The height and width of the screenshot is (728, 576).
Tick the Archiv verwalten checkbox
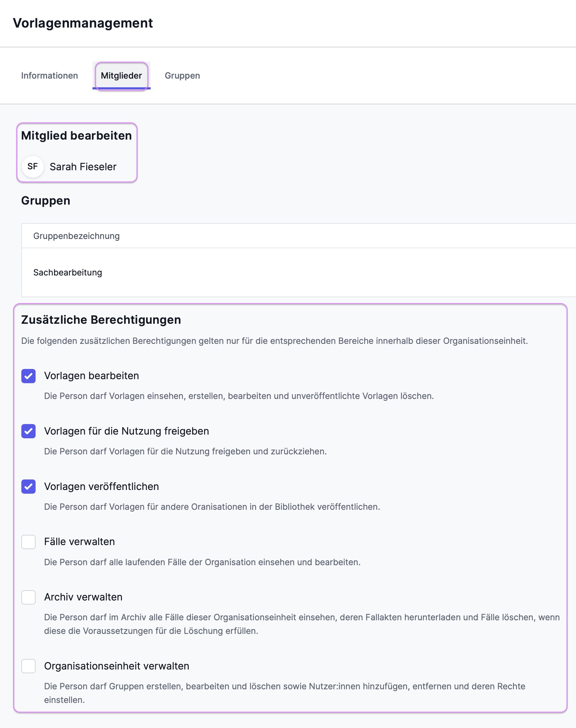[x=29, y=597]
